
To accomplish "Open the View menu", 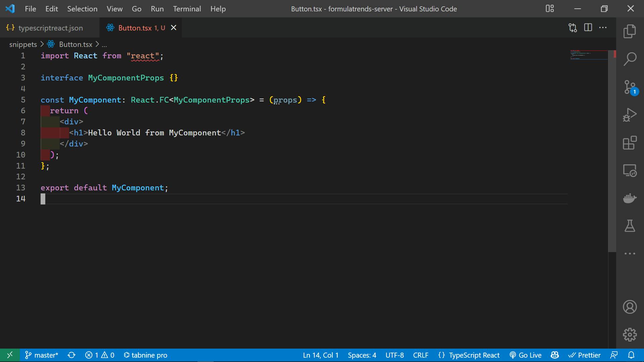I will click(114, 9).
